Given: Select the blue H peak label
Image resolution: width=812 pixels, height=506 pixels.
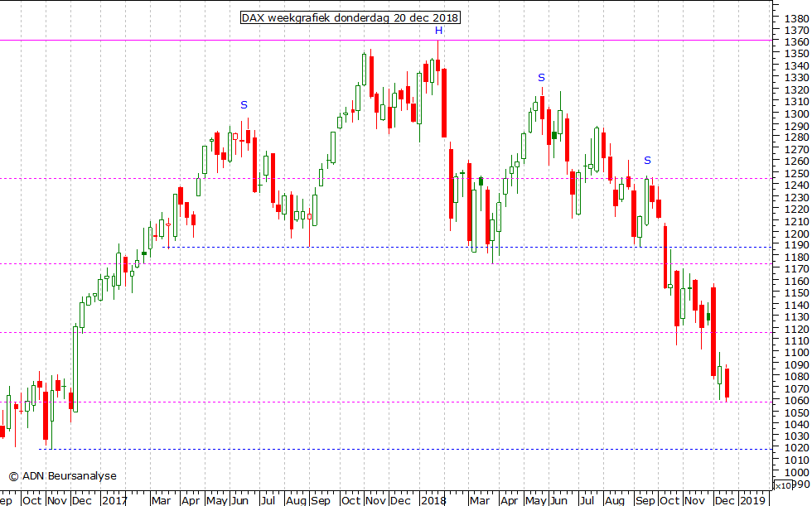Looking at the screenshot, I should [x=438, y=31].
